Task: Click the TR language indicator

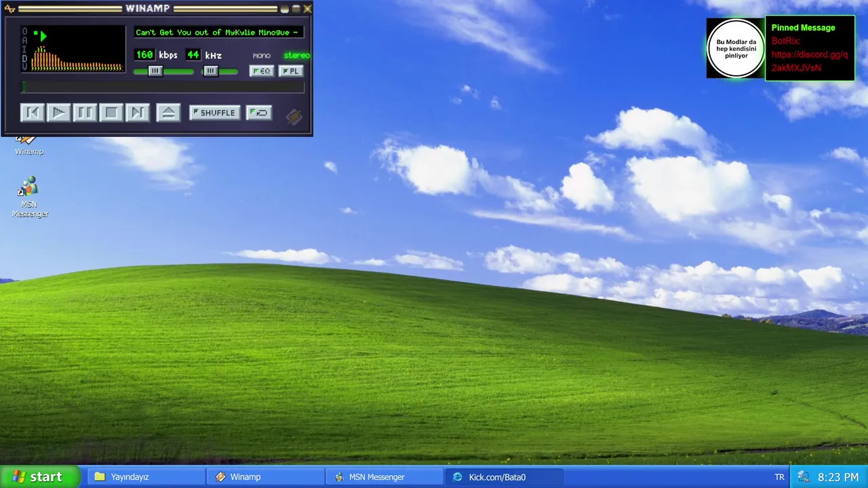Action: (779, 477)
